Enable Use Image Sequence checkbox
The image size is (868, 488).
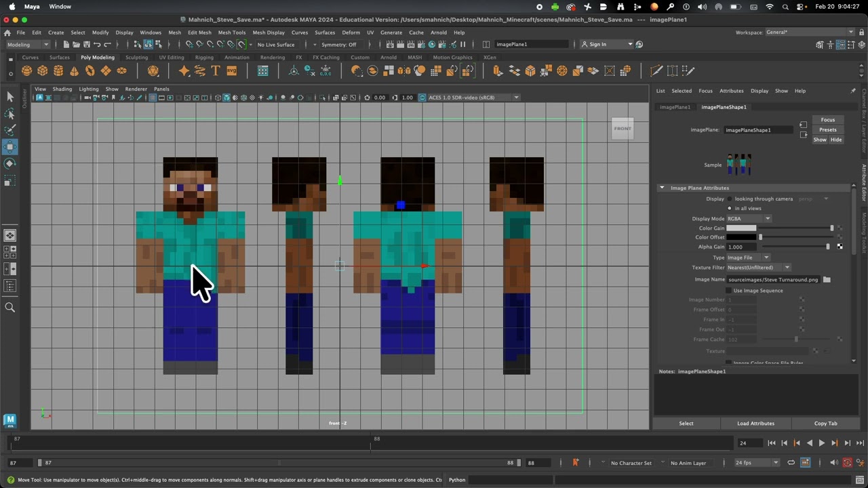729,290
